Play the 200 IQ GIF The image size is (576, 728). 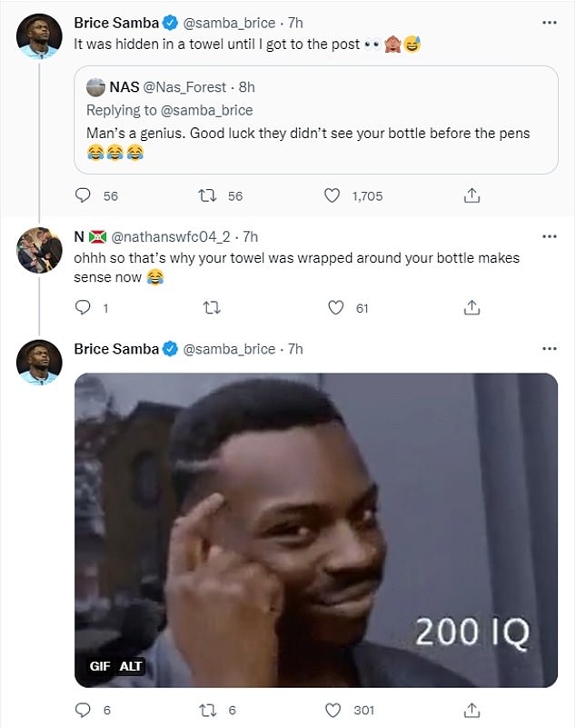316,530
